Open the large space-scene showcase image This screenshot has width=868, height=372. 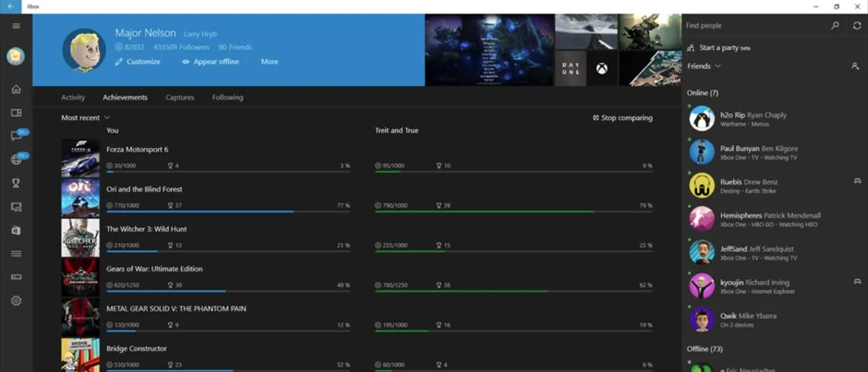click(x=490, y=50)
